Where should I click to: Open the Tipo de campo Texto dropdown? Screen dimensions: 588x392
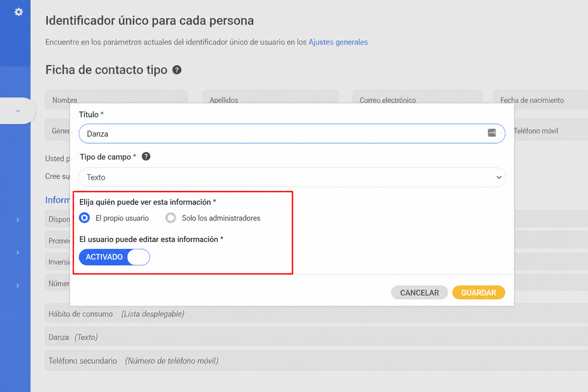[x=292, y=177]
